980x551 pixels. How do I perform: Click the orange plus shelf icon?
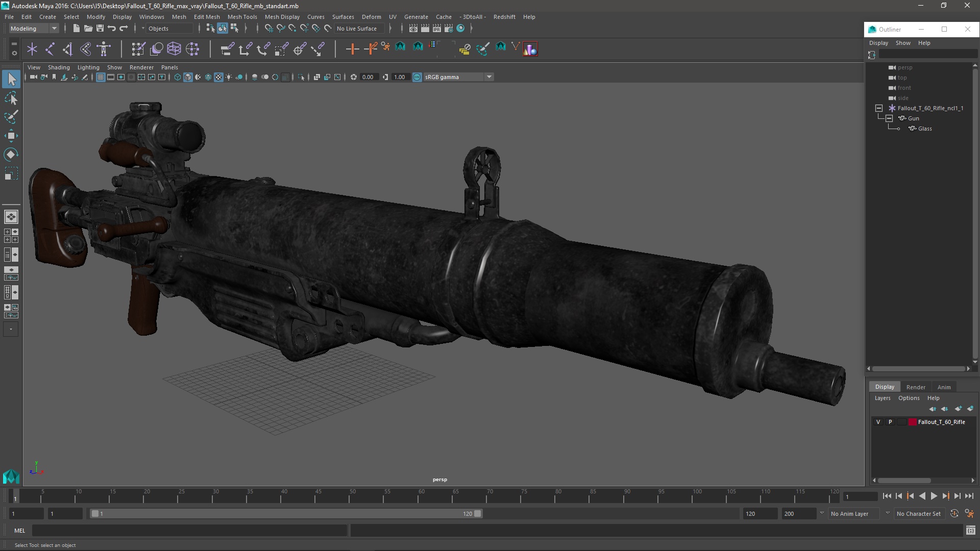(352, 49)
